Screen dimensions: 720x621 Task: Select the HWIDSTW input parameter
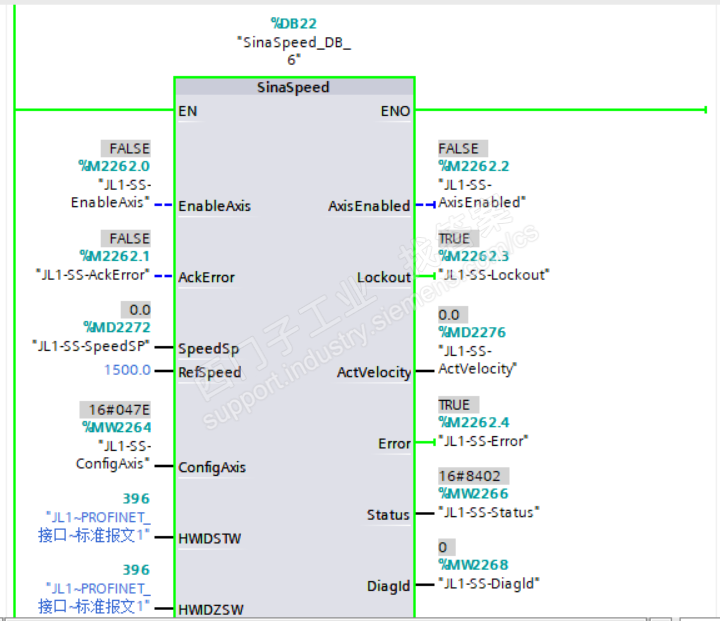click(x=209, y=538)
